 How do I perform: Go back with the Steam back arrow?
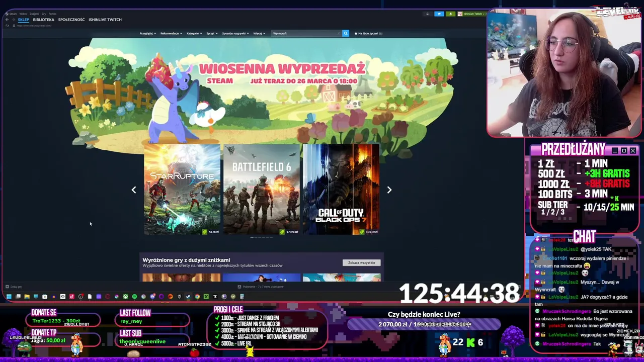tap(7, 20)
